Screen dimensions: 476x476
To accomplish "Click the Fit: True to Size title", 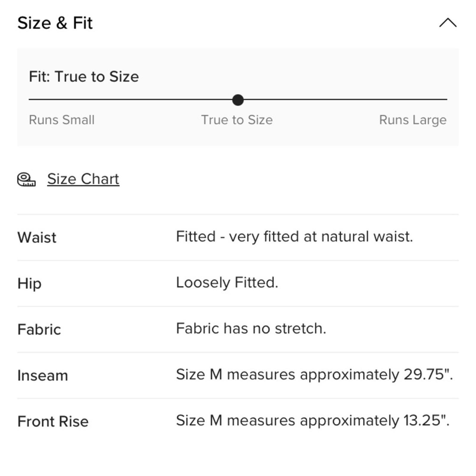I will [x=84, y=76].
